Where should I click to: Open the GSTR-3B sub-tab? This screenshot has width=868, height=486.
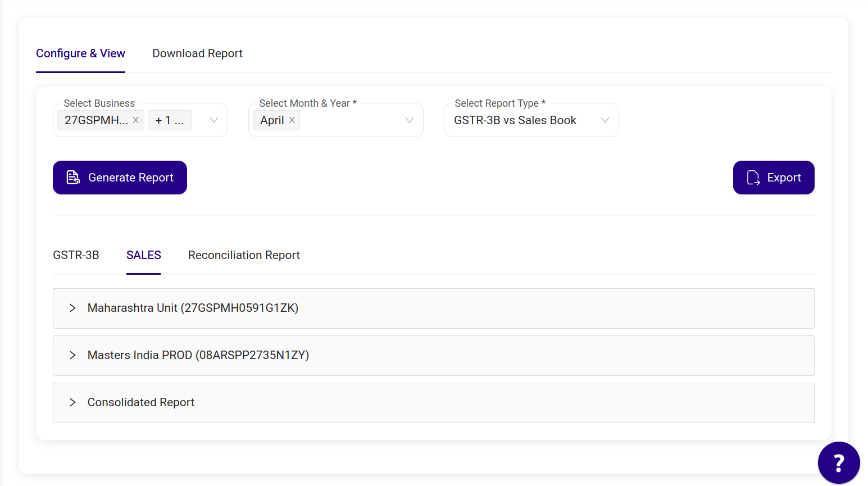76,255
